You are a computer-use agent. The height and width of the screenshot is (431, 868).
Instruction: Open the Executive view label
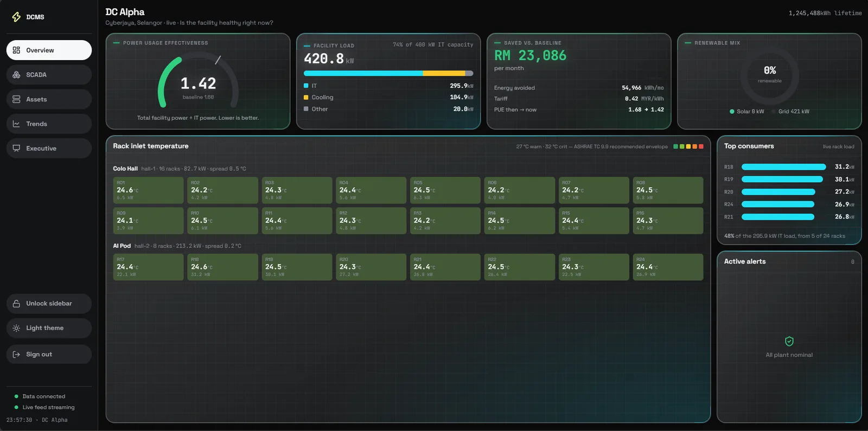click(41, 148)
